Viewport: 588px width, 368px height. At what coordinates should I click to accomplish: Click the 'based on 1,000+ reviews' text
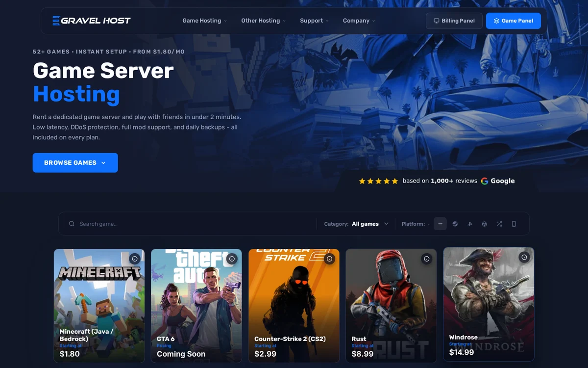[x=440, y=181]
